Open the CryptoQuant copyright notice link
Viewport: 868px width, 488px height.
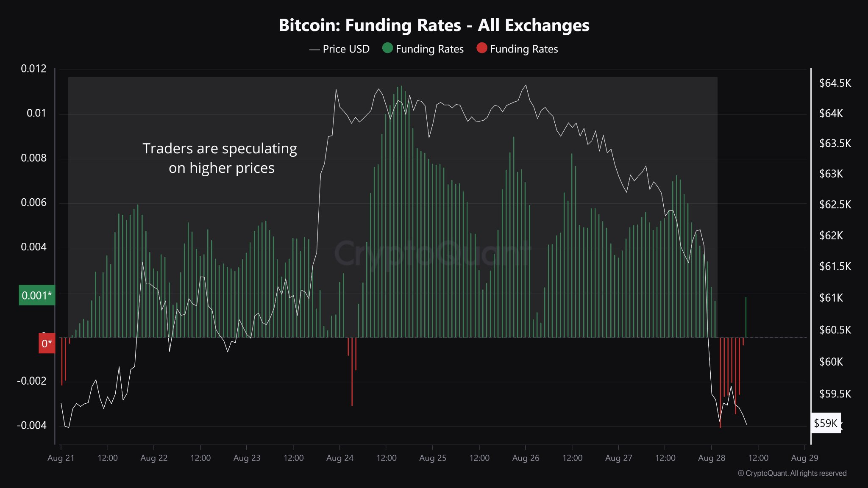point(792,473)
